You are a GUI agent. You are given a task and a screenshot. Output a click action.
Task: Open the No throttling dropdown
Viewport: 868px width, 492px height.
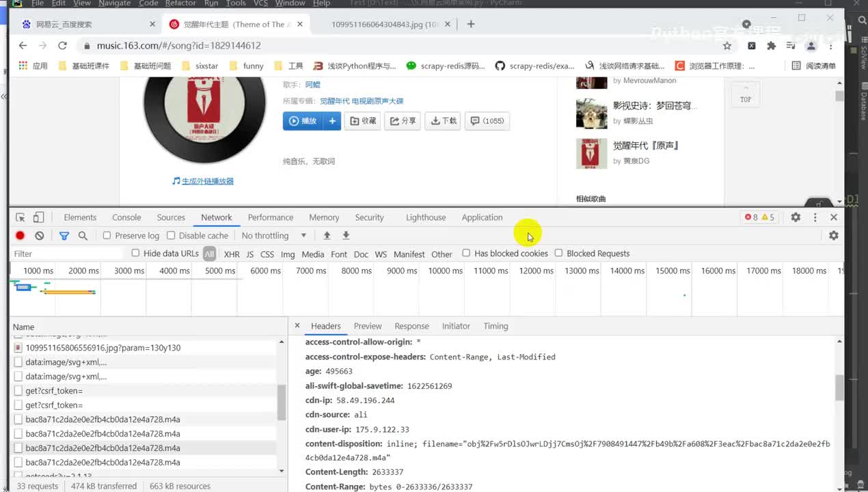pos(274,236)
